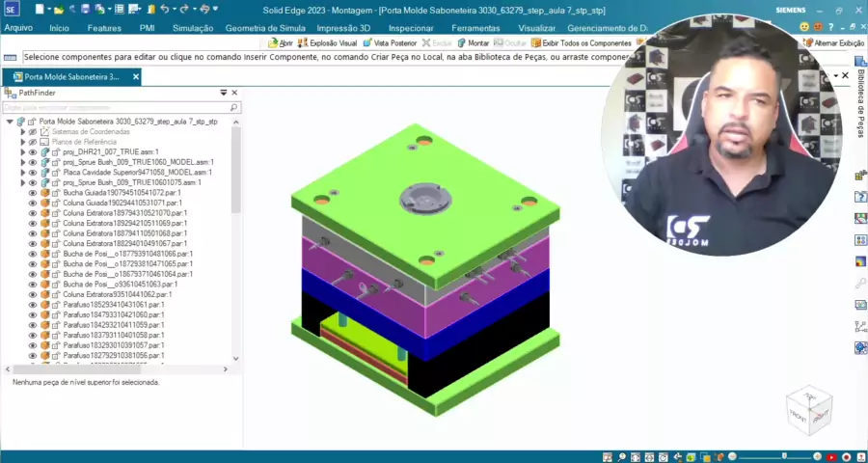Toggle visibility of proj_DHR21_007_TRUE.asm:1
The height and width of the screenshot is (463, 868).
[x=33, y=151]
